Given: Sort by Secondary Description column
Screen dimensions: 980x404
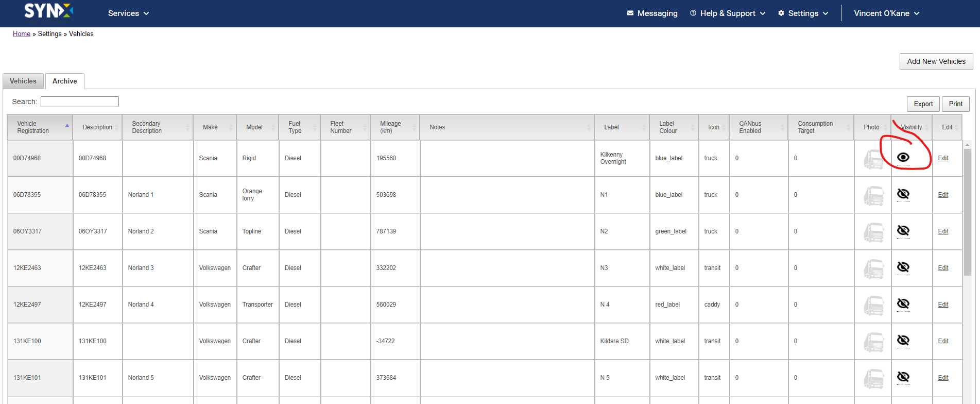Looking at the screenshot, I should (158, 127).
